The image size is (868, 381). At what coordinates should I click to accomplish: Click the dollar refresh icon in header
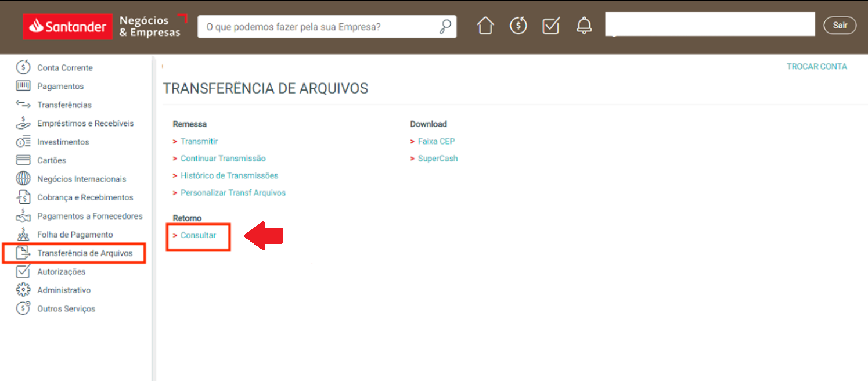click(518, 26)
